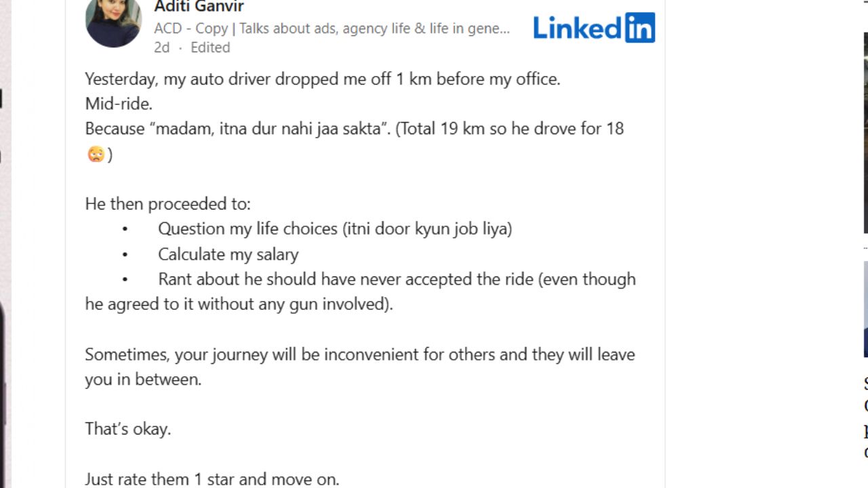Click "He then proceeded to:" text

(x=167, y=204)
